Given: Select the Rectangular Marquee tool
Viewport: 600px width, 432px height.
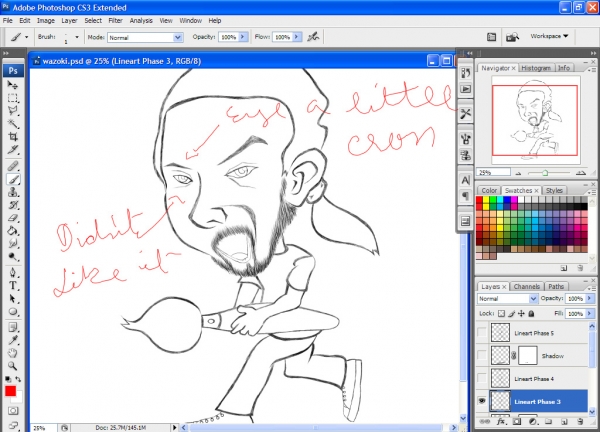Looking at the screenshot, I should pyautogui.click(x=13, y=98).
